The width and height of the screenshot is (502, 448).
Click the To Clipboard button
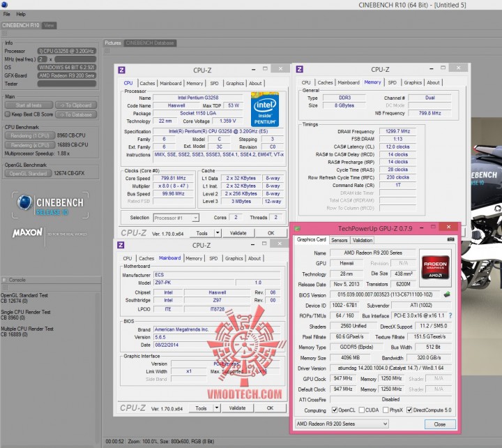click(x=76, y=105)
